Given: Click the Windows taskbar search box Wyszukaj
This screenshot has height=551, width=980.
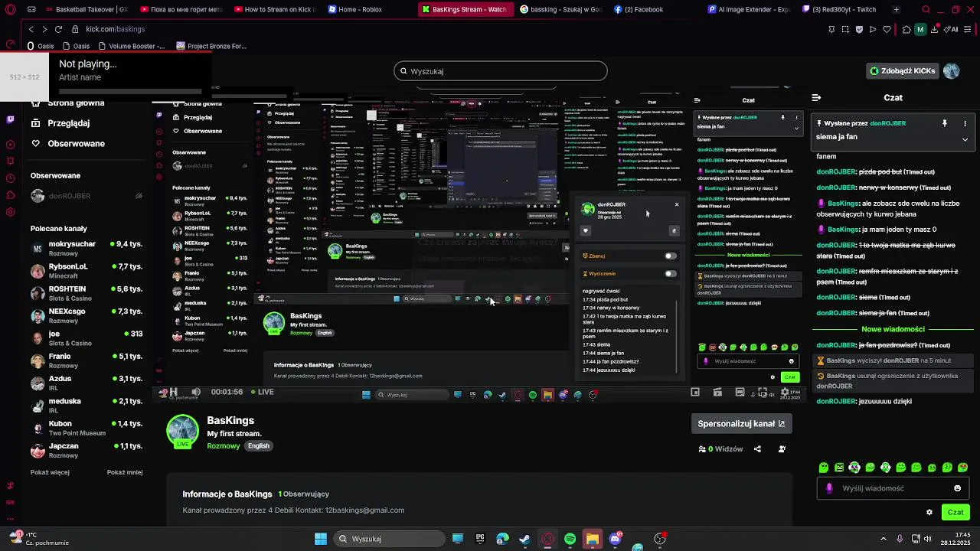Looking at the screenshot, I should (390, 539).
